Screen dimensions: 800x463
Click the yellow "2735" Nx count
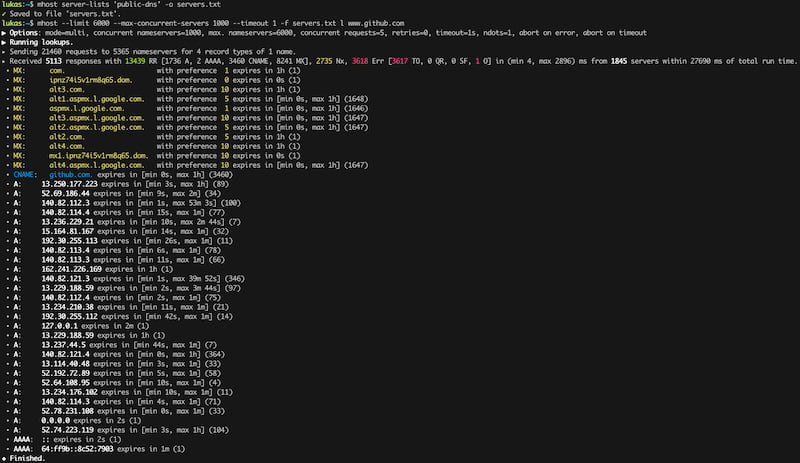click(x=324, y=61)
